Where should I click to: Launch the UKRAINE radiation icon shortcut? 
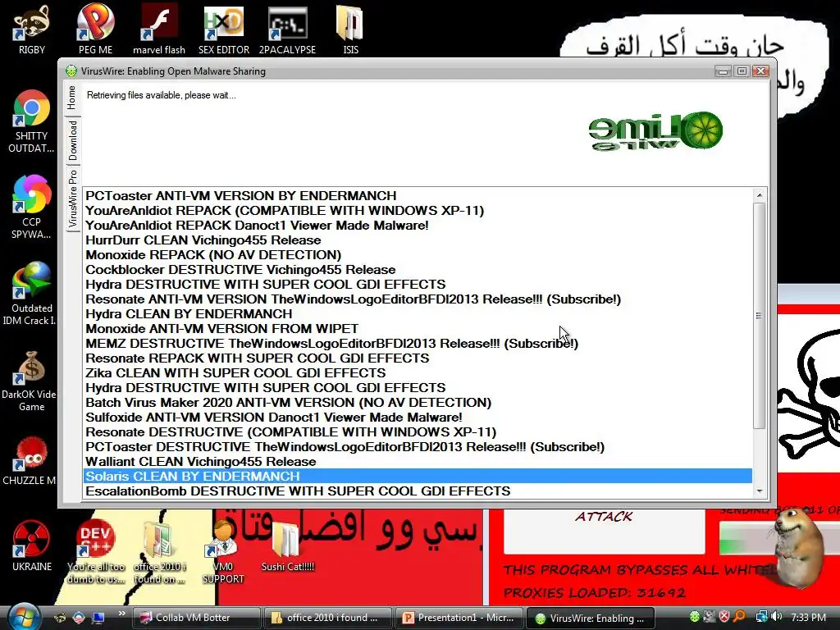[x=32, y=546]
